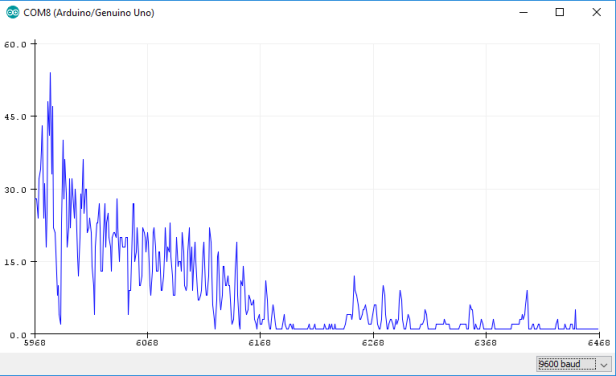Click the 0.0 y-axis label

[x=18, y=335]
